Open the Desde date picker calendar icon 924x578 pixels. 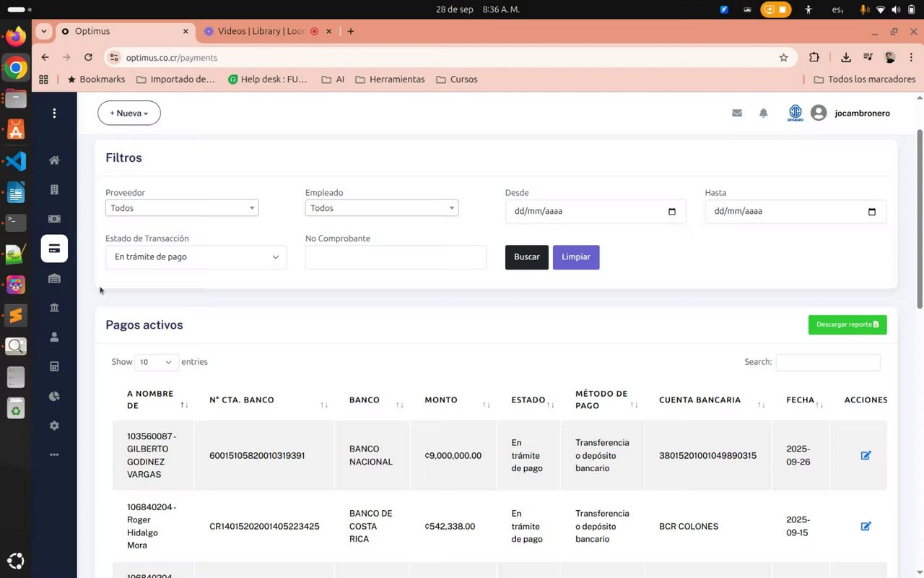tap(672, 212)
